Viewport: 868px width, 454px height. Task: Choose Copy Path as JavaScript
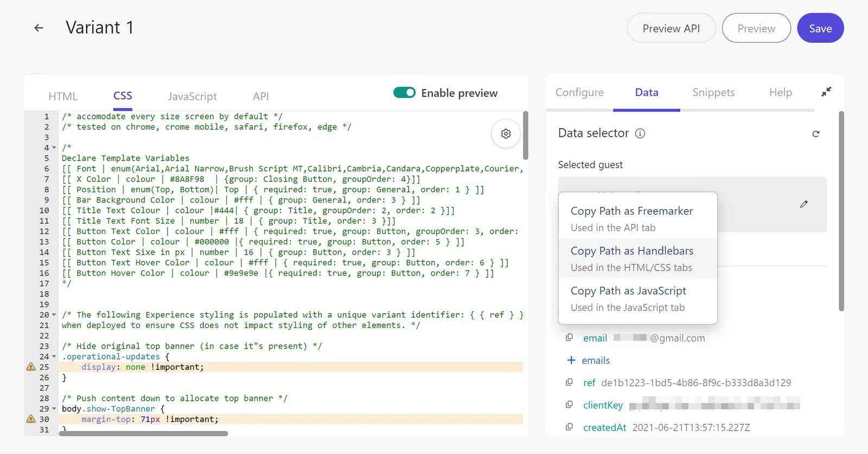tap(638, 299)
